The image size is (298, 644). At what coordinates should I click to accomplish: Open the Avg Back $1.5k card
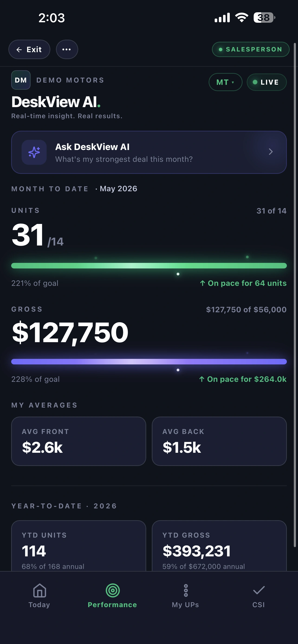coord(219,441)
